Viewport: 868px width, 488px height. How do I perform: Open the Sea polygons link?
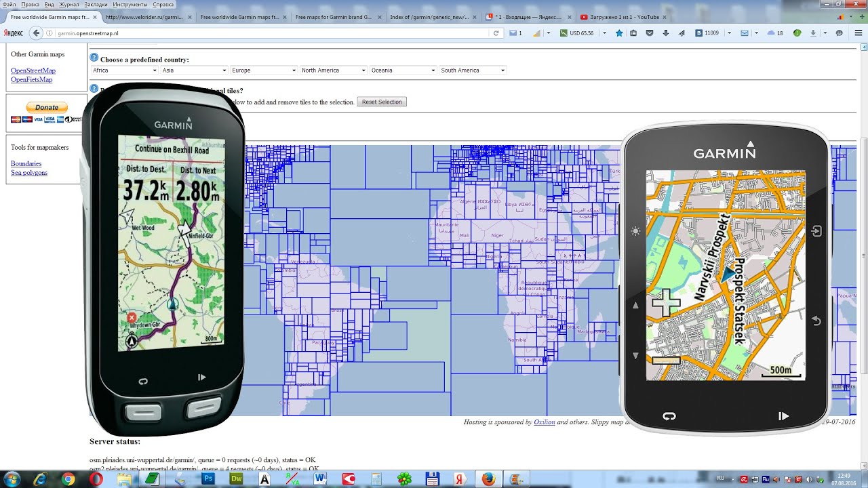coord(29,173)
